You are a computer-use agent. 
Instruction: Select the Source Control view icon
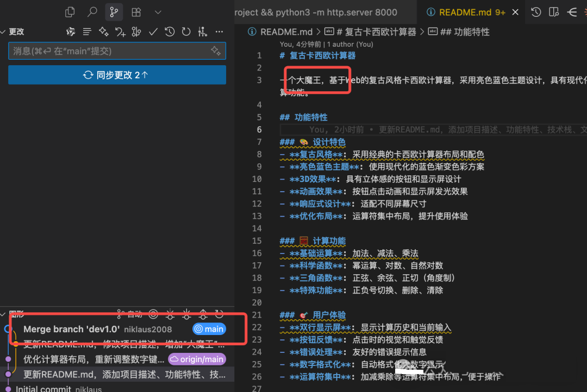(x=114, y=12)
